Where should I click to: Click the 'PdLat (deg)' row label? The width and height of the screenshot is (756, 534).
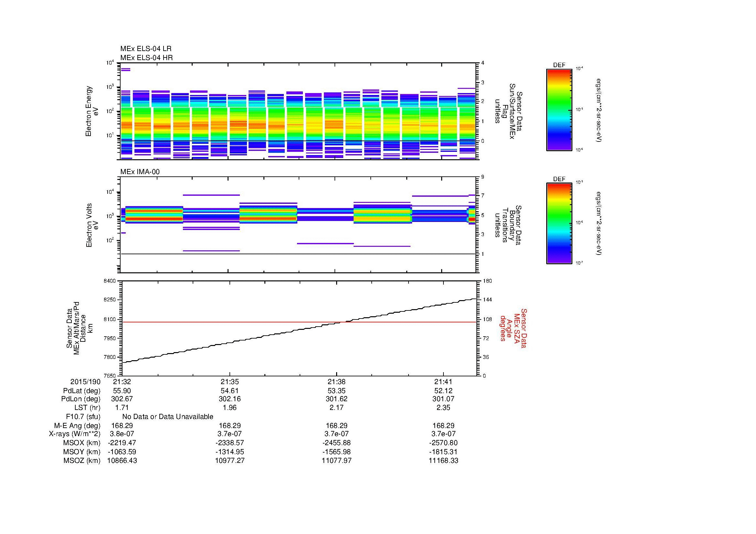tap(82, 391)
